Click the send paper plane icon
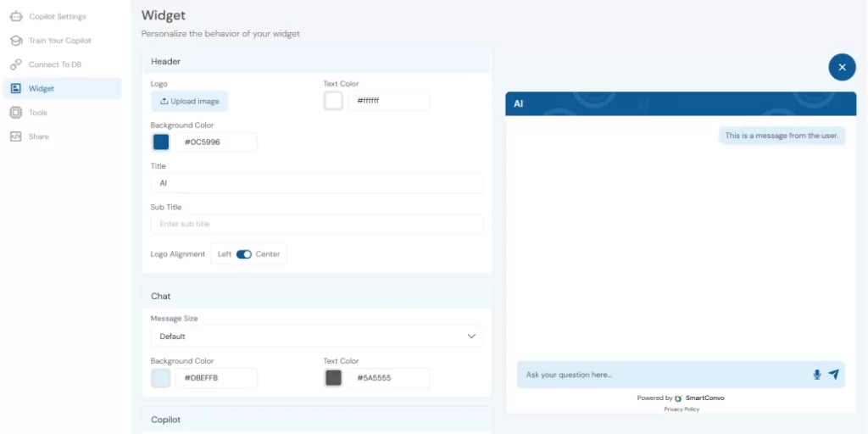The width and height of the screenshot is (868, 434). (834, 375)
